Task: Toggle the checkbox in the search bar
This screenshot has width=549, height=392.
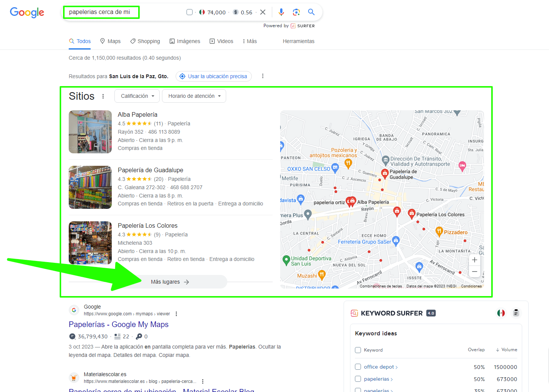Action: [x=190, y=12]
